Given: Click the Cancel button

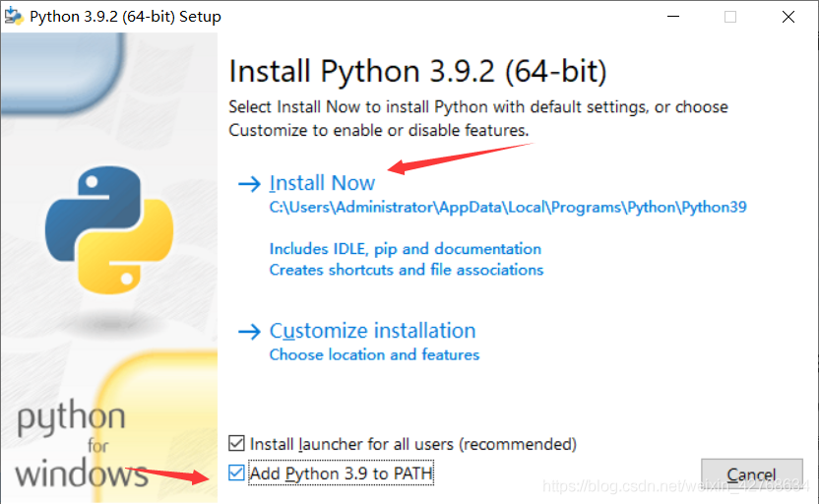Looking at the screenshot, I should click(752, 474).
